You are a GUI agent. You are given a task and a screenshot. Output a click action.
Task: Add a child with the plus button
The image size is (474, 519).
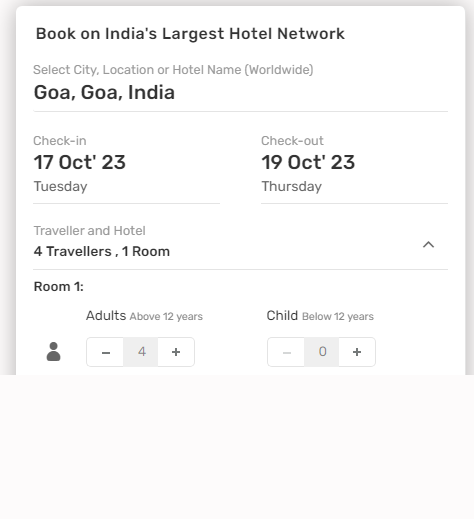[357, 352]
